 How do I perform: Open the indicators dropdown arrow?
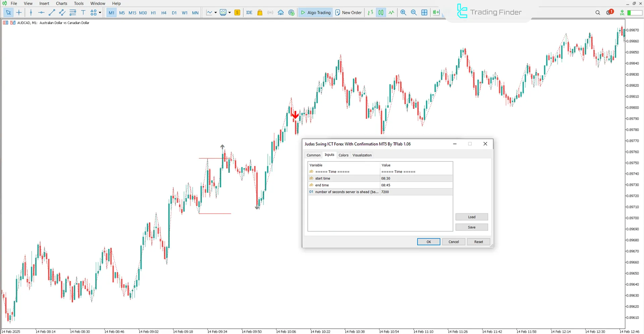(229, 12)
